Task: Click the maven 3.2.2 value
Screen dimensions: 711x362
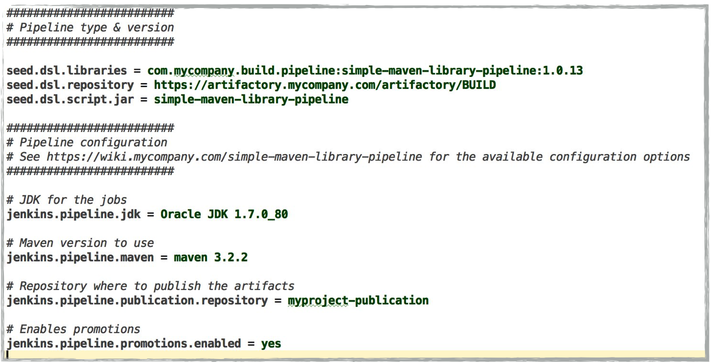Action: point(211,258)
